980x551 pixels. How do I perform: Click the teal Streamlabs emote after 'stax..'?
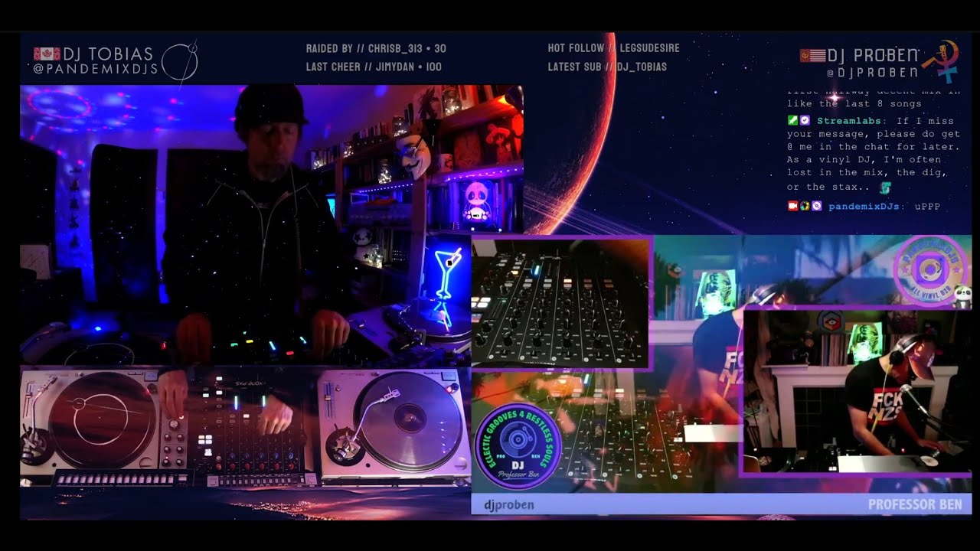[886, 187]
